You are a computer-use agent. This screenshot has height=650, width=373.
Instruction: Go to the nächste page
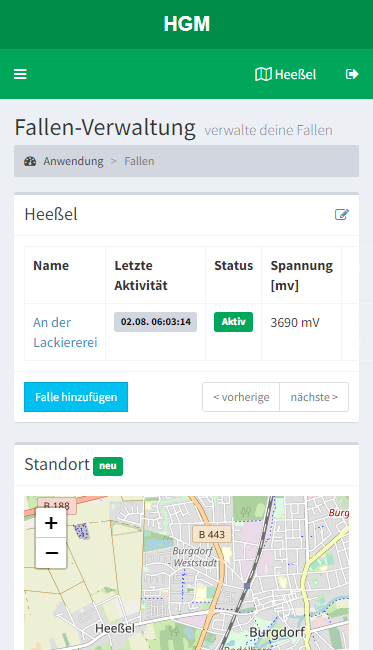[314, 397]
